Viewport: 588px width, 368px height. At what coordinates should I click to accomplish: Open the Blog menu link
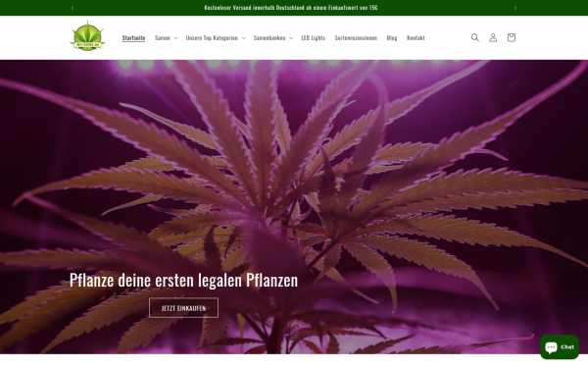[392, 37]
